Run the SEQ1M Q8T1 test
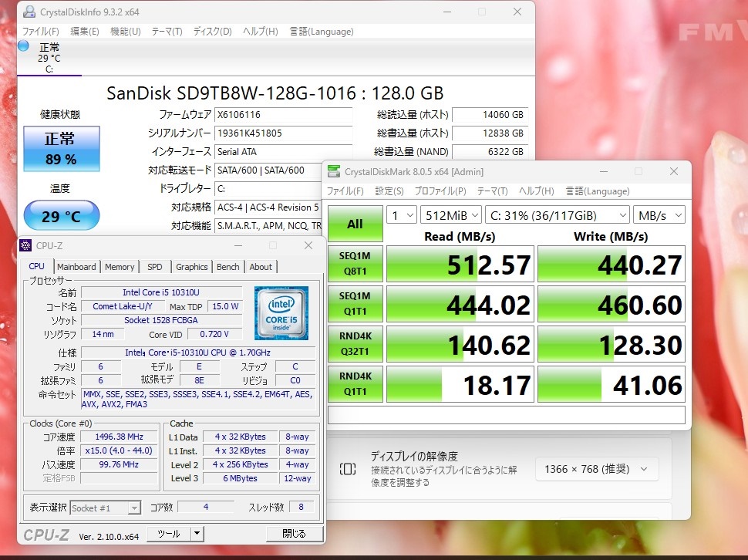 [355, 263]
